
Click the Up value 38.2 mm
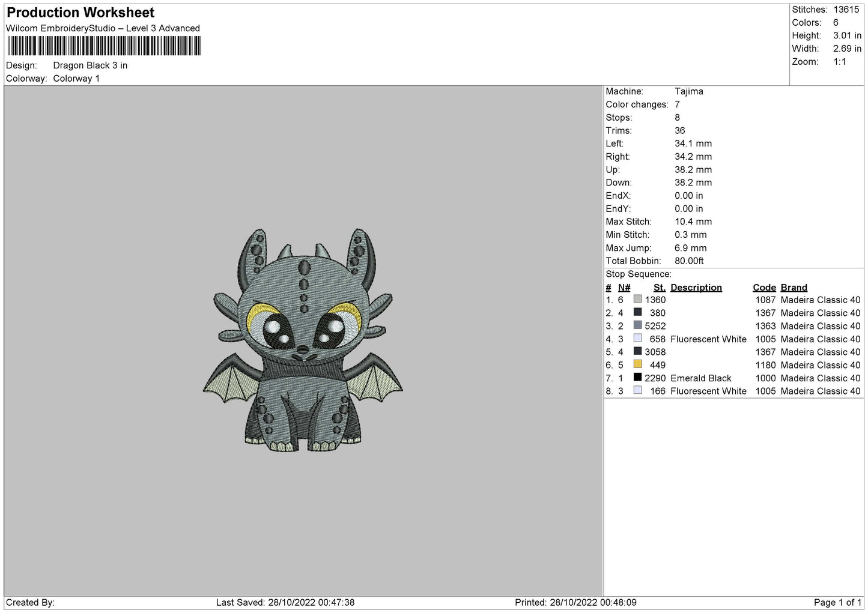693,170
